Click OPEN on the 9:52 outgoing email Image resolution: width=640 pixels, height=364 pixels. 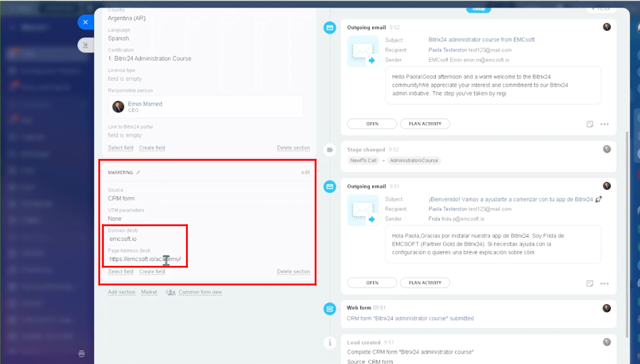coord(372,124)
